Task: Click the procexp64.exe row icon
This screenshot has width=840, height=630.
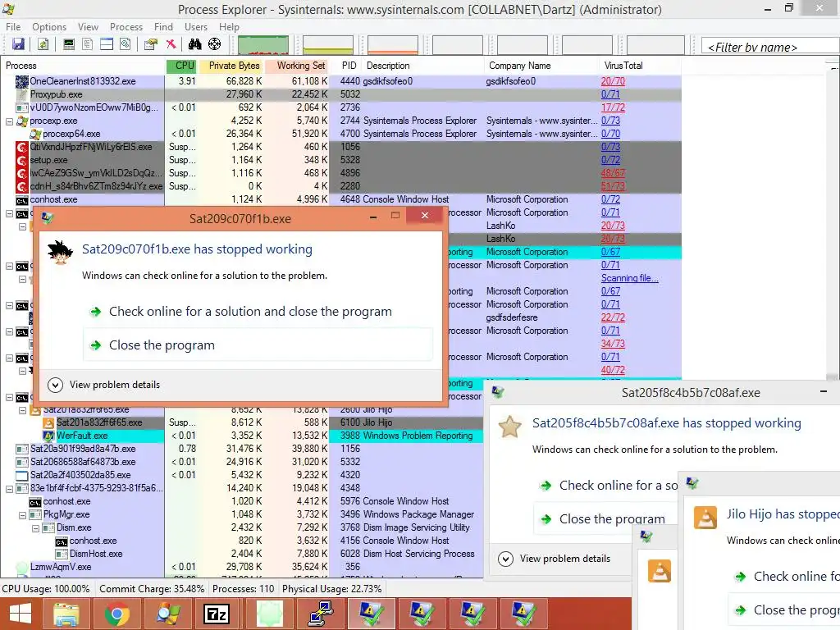Action: pos(35,134)
